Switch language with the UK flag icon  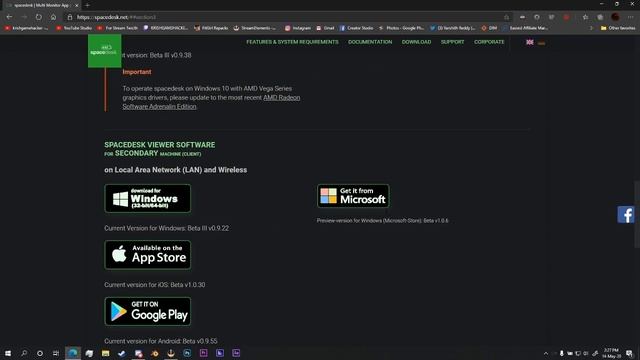coord(530,42)
